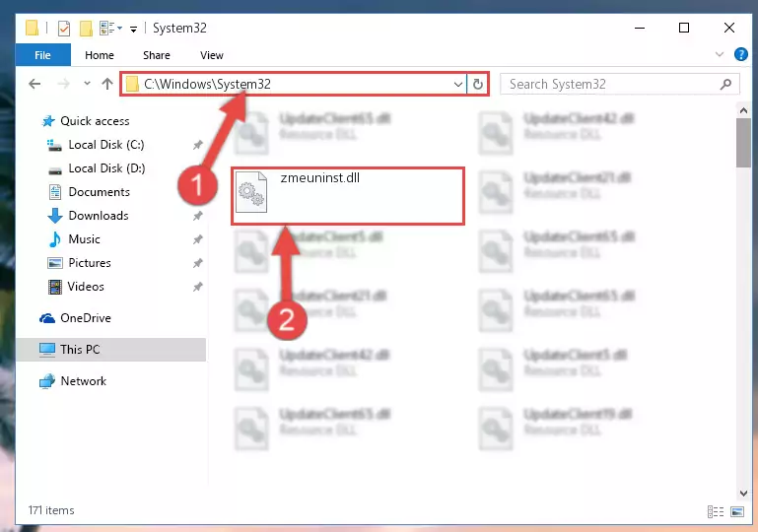Open Local Disk (D:) in sidebar
Viewport: 758px width, 532px height.
tap(106, 168)
